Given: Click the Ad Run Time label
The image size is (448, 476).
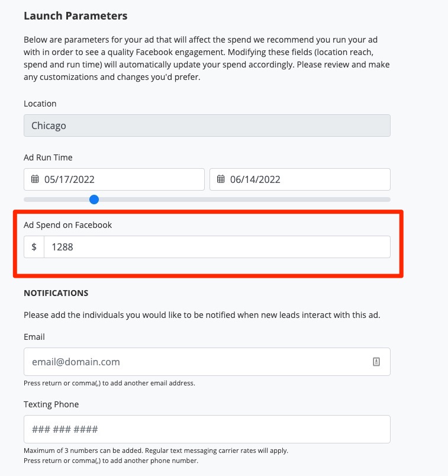Looking at the screenshot, I should (48, 157).
